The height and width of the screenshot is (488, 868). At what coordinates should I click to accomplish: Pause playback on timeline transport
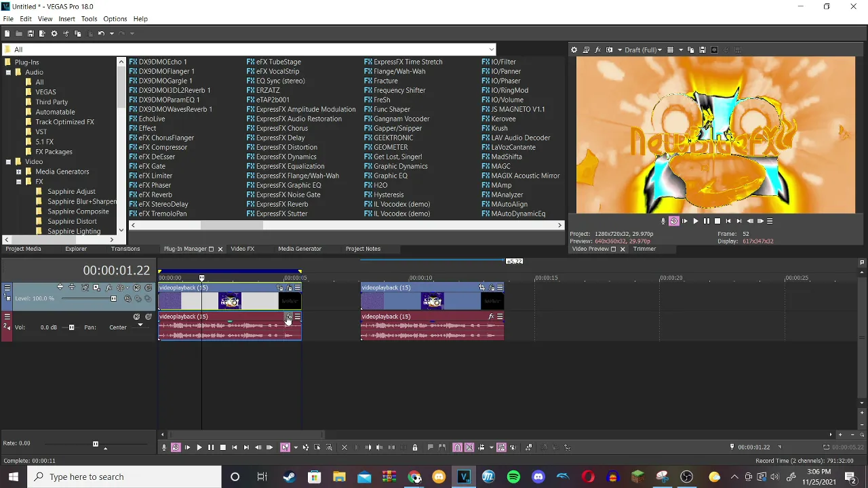coord(211,447)
